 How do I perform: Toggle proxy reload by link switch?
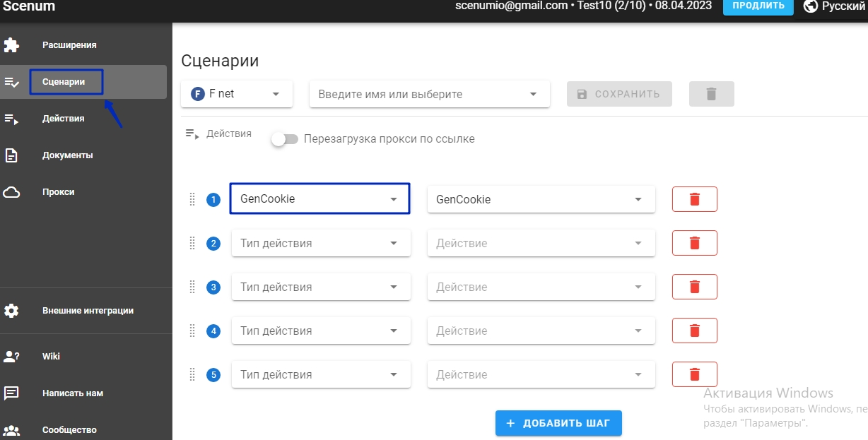click(285, 139)
